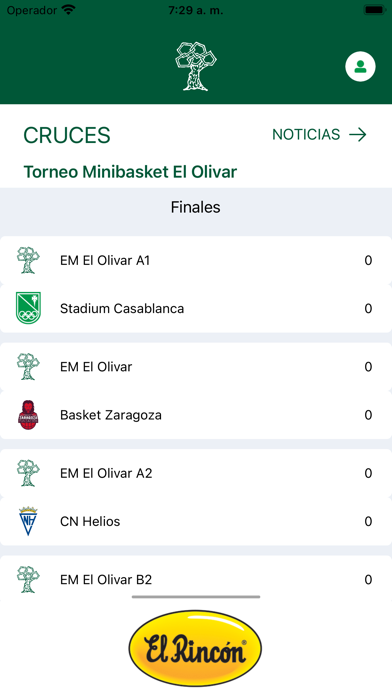Select the CN Helios crest icon
The width and height of the screenshot is (392, 696).
28,521
